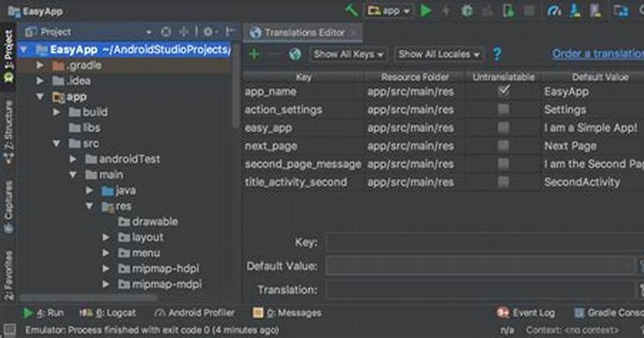Screen dimensions: 644x338
Task: Click the Order a translation link
Action: pyautogui.click(x=598, y=54)
